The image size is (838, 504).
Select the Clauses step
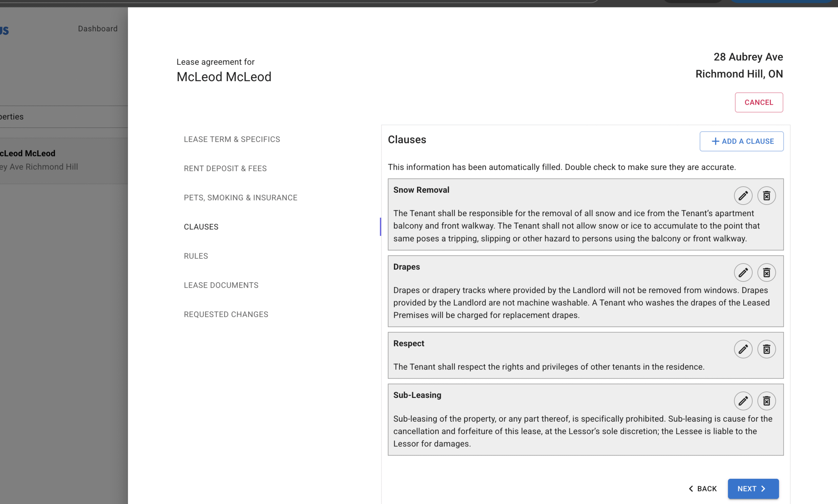click(201, 227)
